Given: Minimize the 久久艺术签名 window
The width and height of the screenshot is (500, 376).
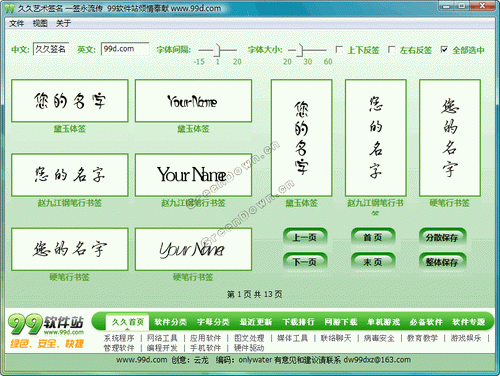Looking at the screenshot, I should pos(447,6).
